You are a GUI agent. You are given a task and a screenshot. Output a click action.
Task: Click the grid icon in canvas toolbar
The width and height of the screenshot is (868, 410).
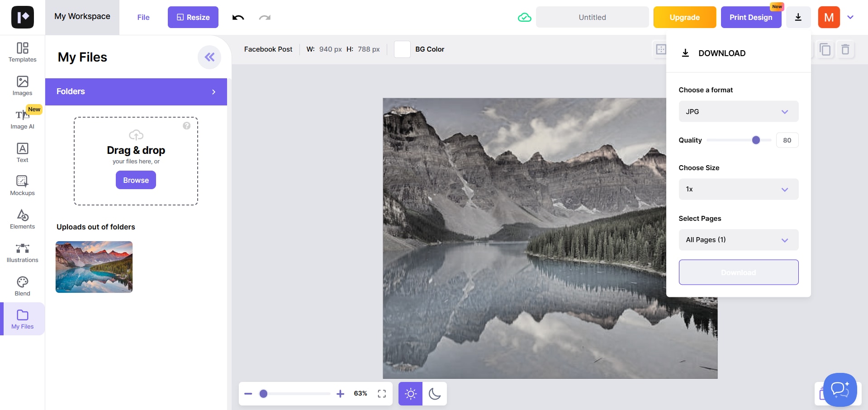pyautogui.click(x=660, y=49)
